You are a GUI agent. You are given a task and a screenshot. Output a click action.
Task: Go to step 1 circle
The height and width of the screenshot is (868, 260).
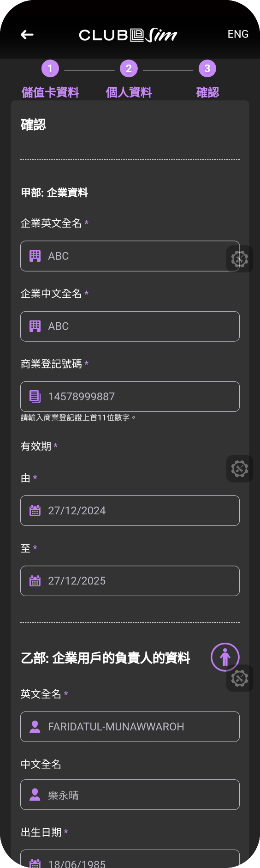(x=50, y=69)
